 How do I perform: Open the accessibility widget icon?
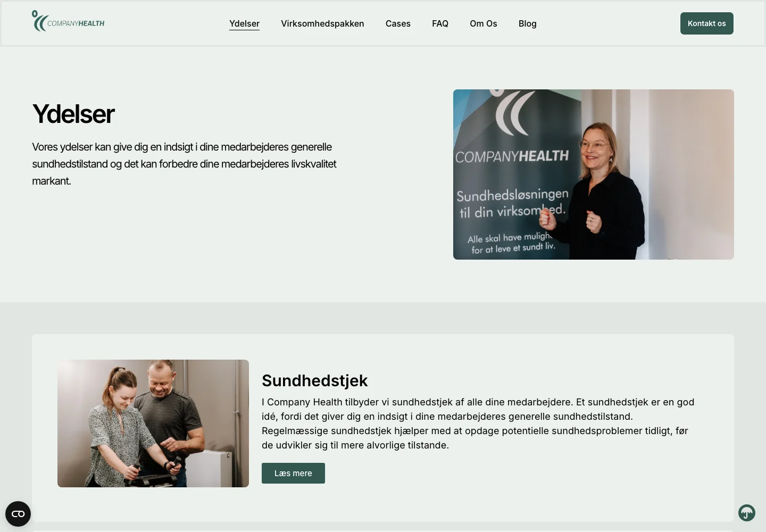18,514
